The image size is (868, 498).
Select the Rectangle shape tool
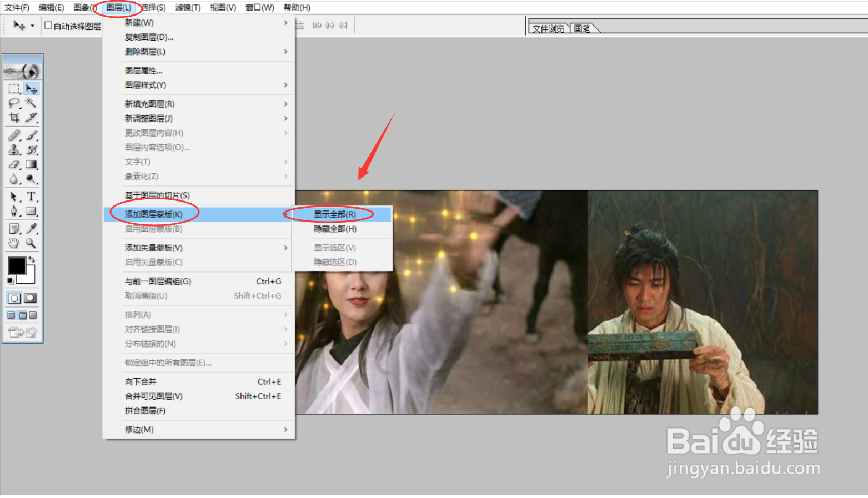click(x=31, y=211)
